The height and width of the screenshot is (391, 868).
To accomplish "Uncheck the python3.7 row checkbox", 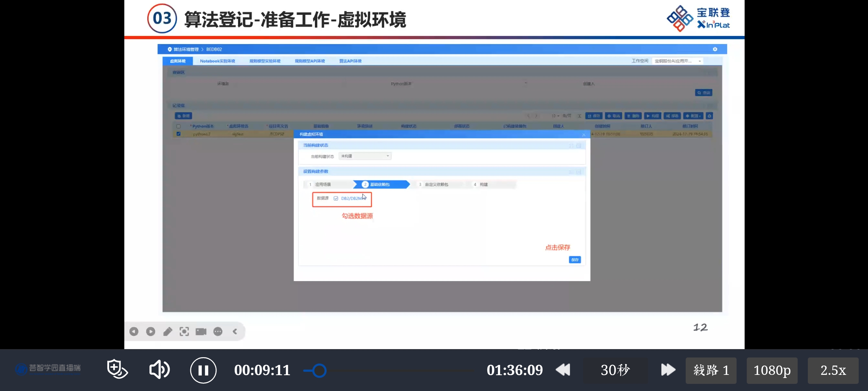I will click(179, 134).
